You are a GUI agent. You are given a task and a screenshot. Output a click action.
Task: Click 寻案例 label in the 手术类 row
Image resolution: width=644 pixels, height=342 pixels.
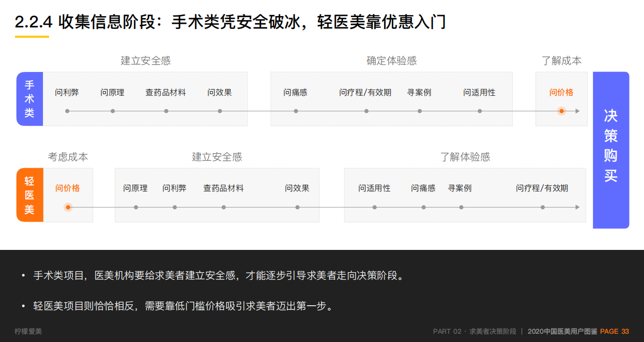(419, 93)
